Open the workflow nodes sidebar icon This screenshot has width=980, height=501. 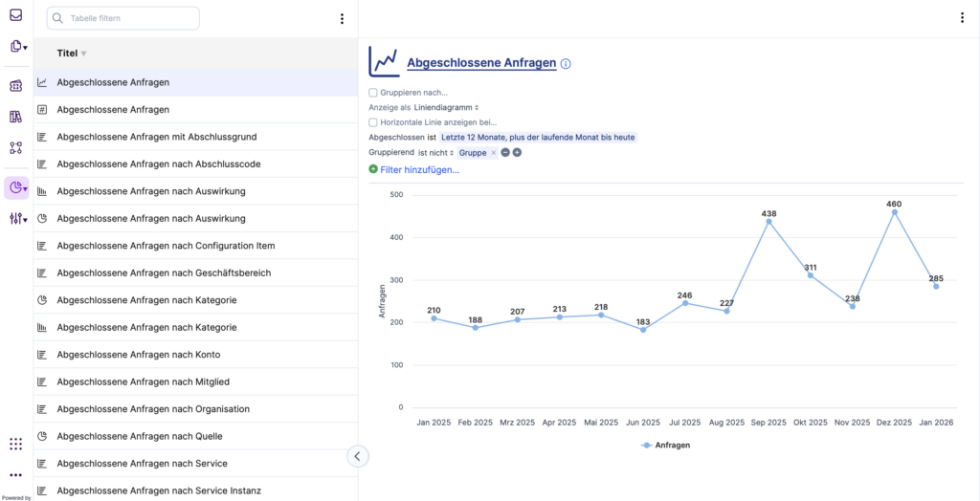pyautogui.click(x=15, y=147)
